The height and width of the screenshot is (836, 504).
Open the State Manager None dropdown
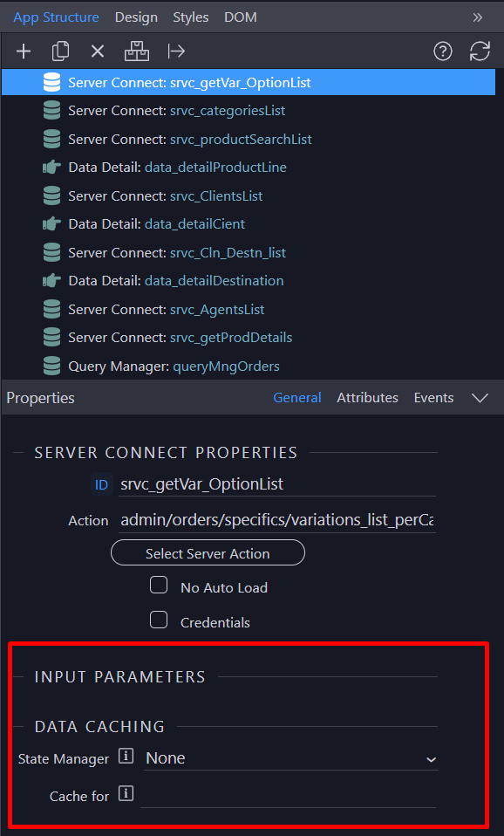click(x=291, y=758)
